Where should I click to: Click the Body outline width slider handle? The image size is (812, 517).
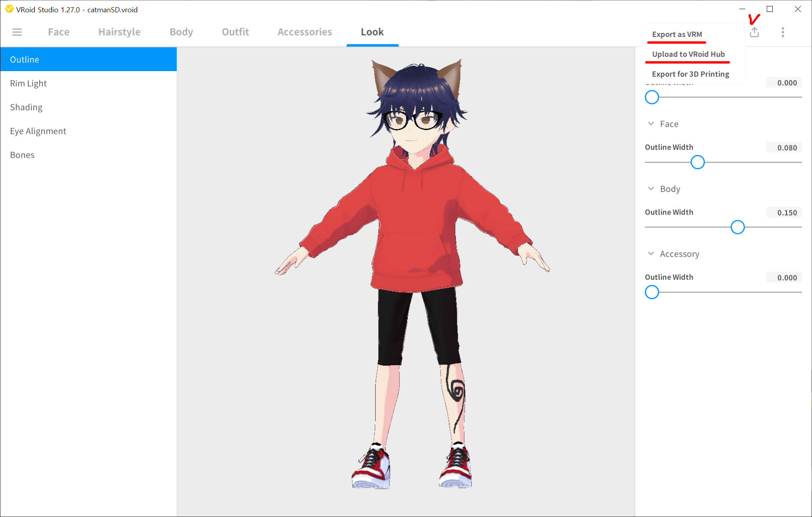coord(737,227)
